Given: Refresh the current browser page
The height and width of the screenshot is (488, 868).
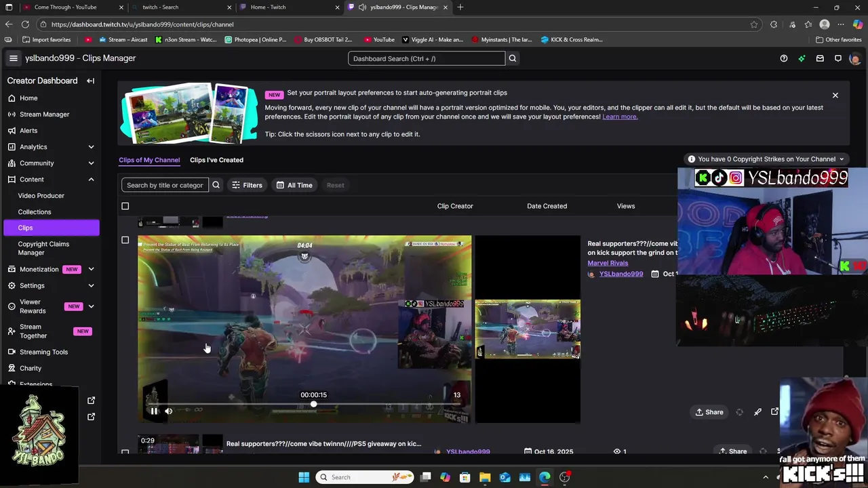Looking at the screenshot, I should (25, 24).
